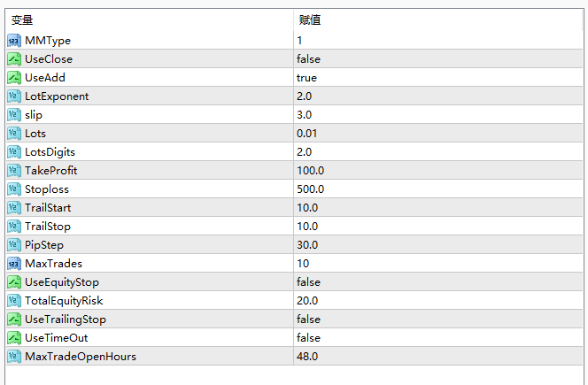Click the TotalEquityRisk value 20.0
This screenshot has width=588, height=385.
pyautogui.click(x=306, y=300)
